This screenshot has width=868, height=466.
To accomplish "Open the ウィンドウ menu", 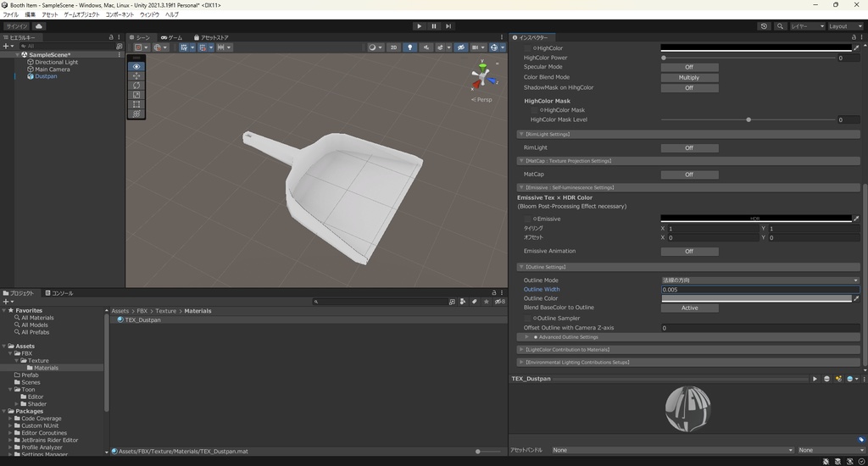I will pyautogui.click(x=149, y=15).
